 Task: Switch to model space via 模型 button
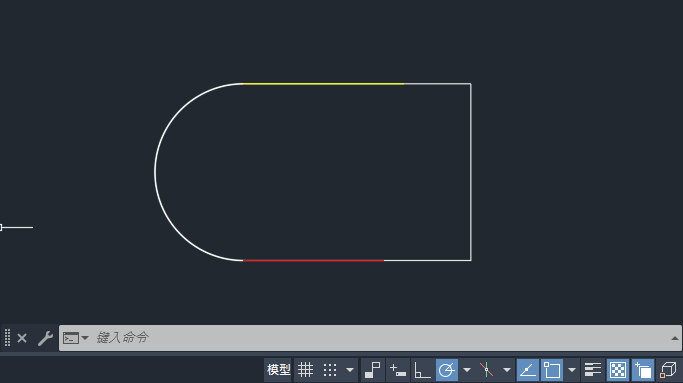pos(278,370)
